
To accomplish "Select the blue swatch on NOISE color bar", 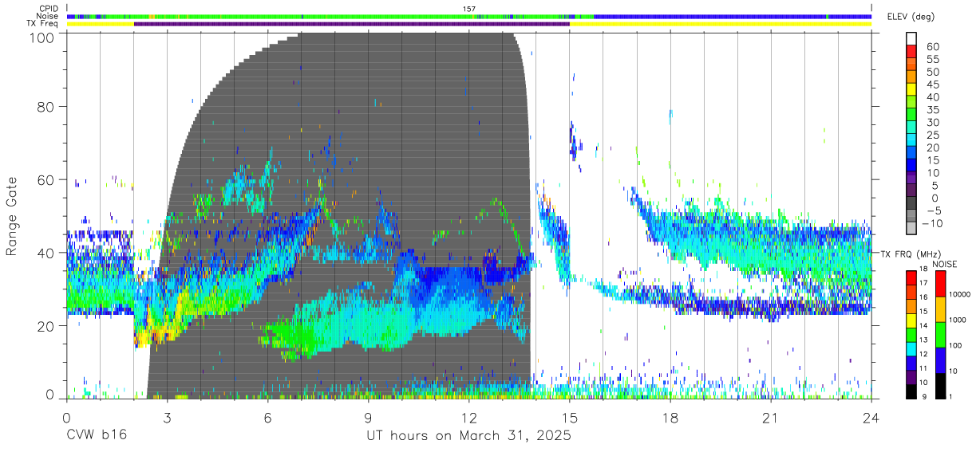I will 939,360.
